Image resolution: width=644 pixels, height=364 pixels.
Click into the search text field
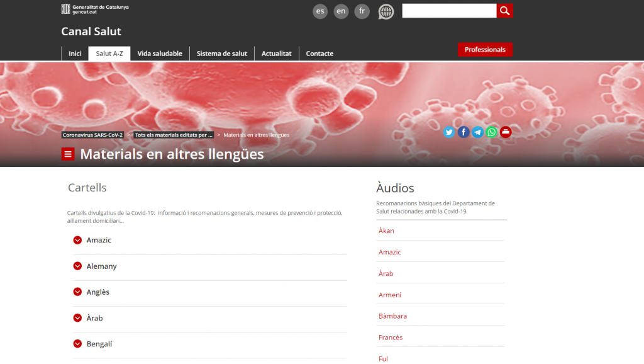(x=449, y=11)
